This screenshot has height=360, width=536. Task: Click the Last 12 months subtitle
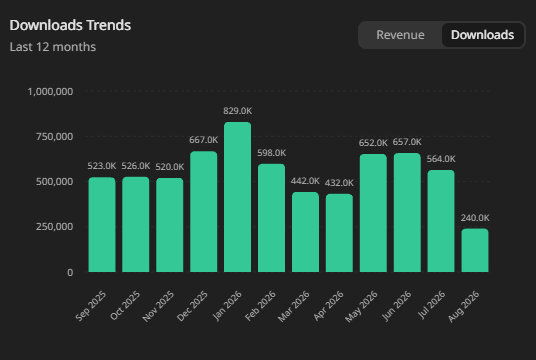(x=53, y=47)
